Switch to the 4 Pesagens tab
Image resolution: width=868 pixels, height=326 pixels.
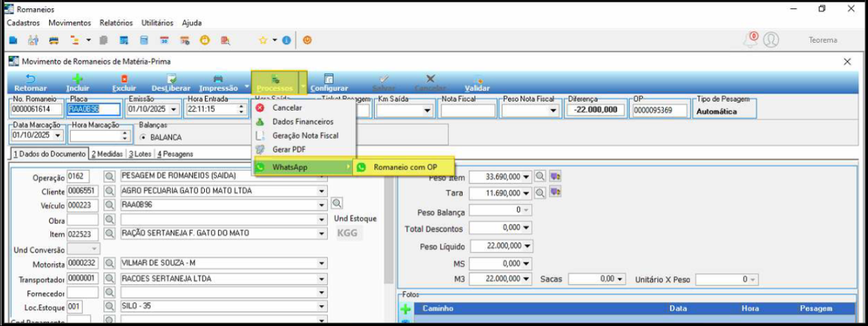(175, 154)
